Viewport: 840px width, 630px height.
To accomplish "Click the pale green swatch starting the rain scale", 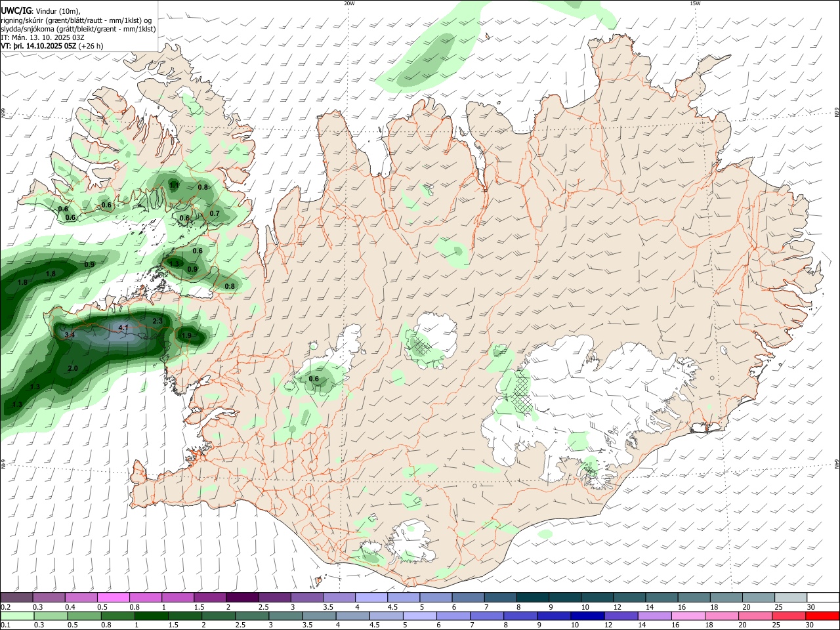I will coord(16,616).
